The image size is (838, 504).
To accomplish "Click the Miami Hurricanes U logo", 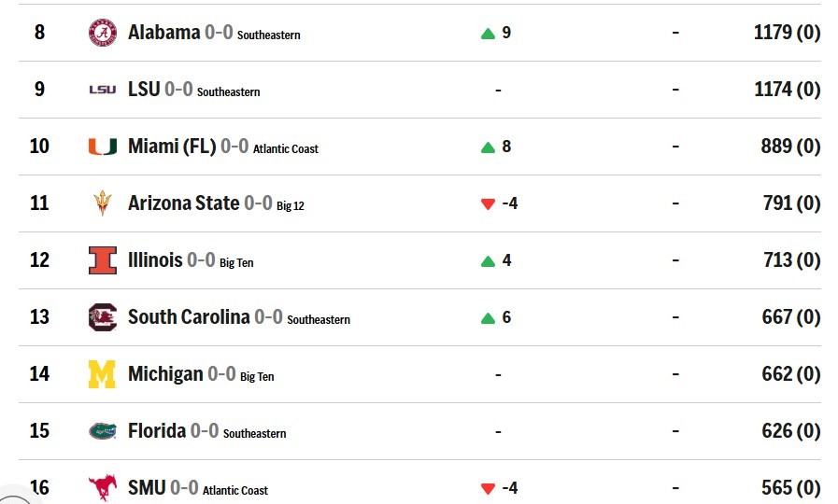I will tap(102, 147).
